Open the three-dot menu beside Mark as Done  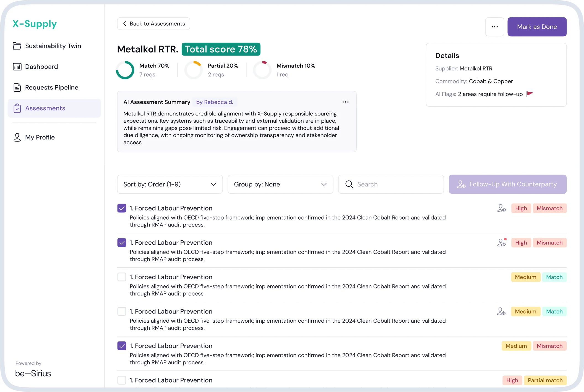click(495, 27)
